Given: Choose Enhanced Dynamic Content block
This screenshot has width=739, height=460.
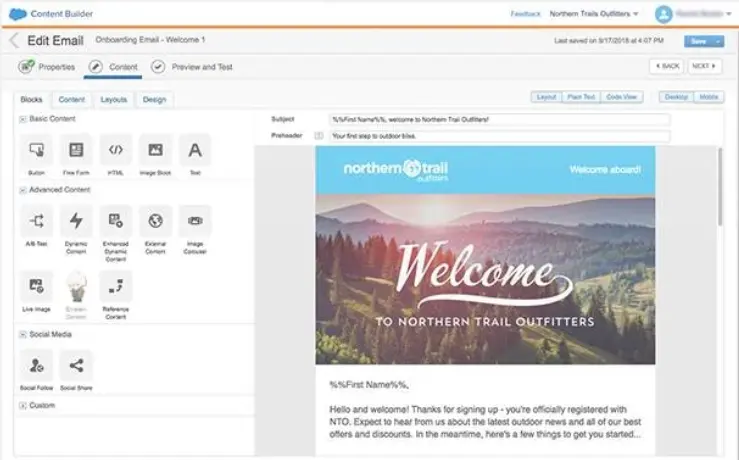Looking at the screenshot, I should [x=115, y=221].
